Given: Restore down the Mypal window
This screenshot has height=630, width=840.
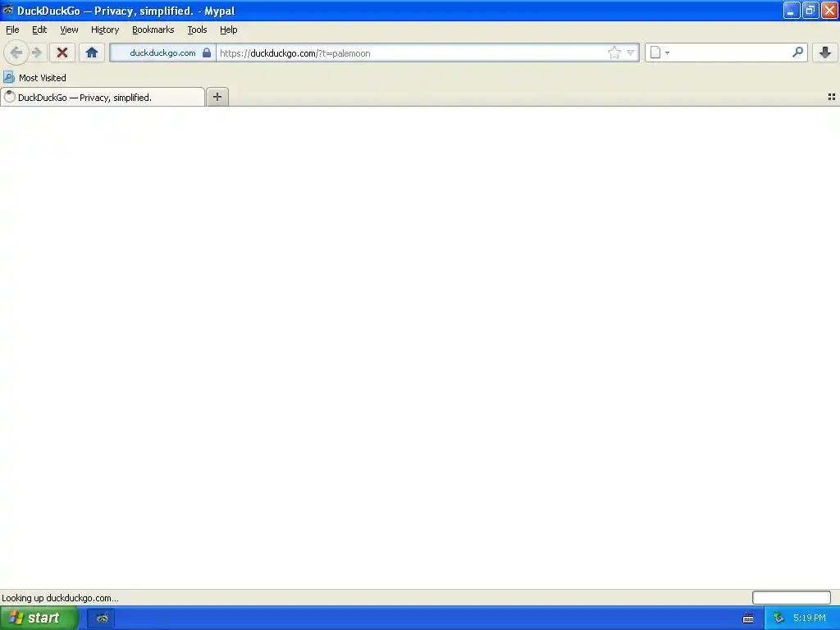Looking at the screenshot, I should (x=810, y=10).
